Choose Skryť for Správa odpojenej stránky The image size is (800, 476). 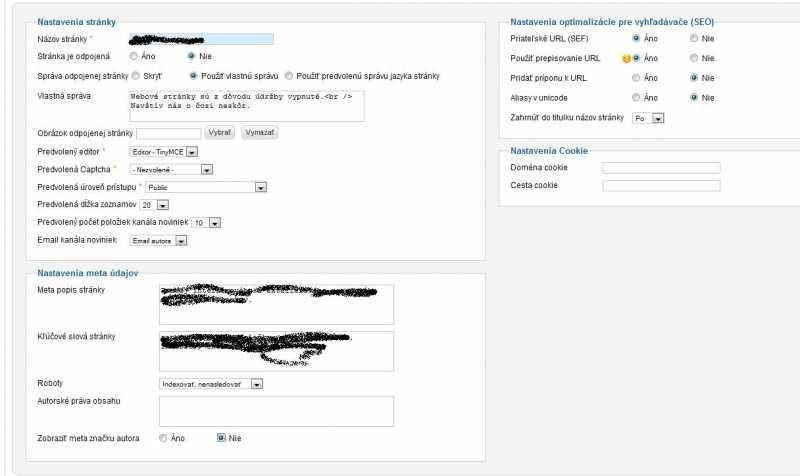click(x=135, y=76)
